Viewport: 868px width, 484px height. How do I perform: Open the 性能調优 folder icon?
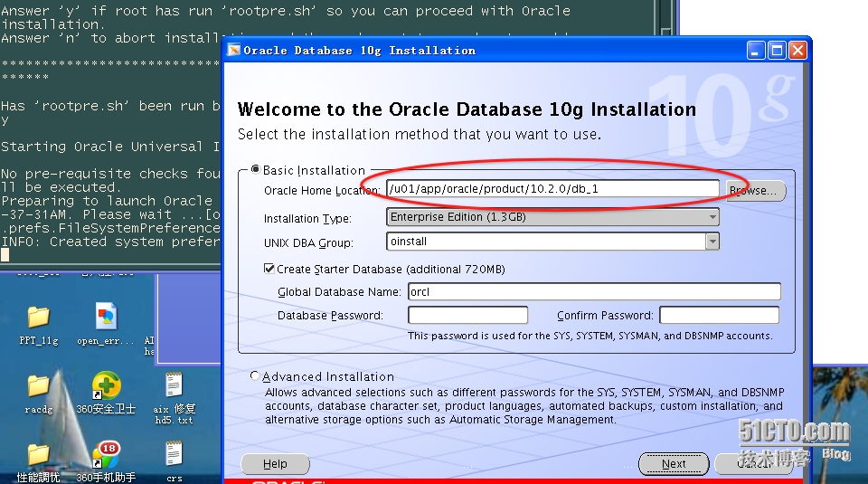pos(39,455)
